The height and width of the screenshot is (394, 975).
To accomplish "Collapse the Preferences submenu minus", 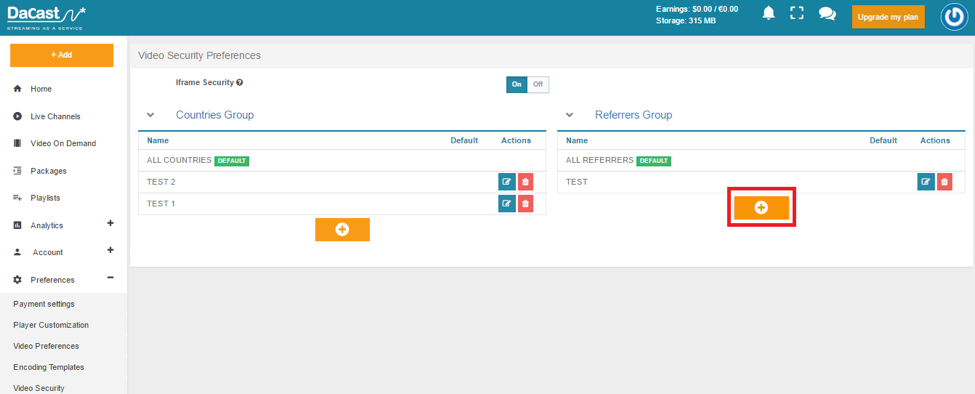I will tap(110, 277).
